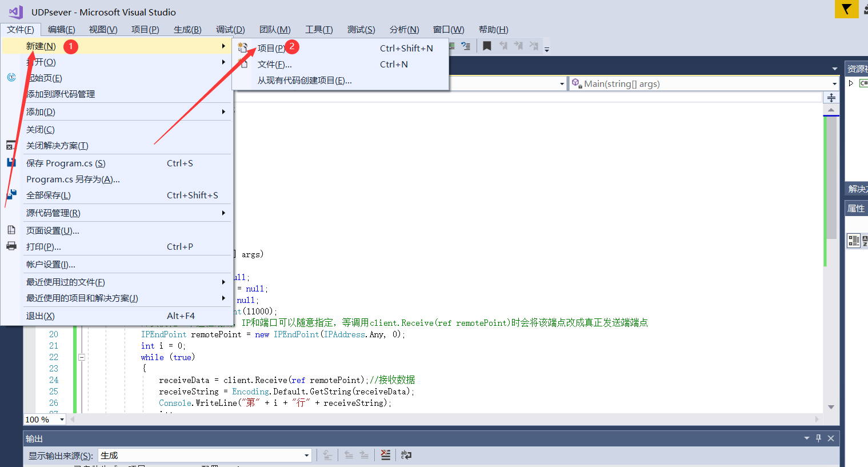Open the 测试(S) menu

coord(361,29)
